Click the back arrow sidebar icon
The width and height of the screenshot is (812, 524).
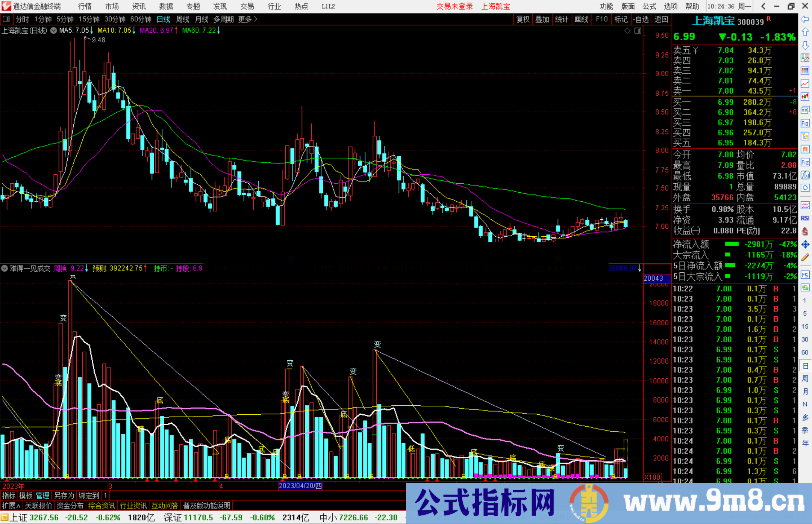click(805, 19)
